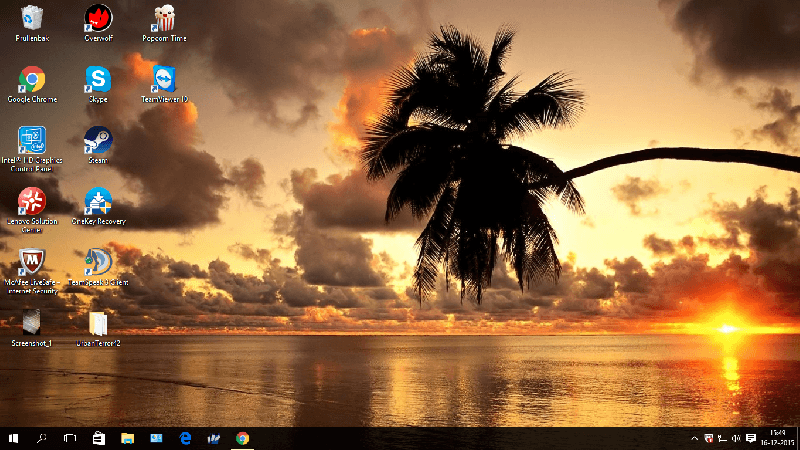Image resolution: width=800 pixels, height=450 pixels.
Task: Click the taskbar clock and date
Action: click(x=777, y=438)
